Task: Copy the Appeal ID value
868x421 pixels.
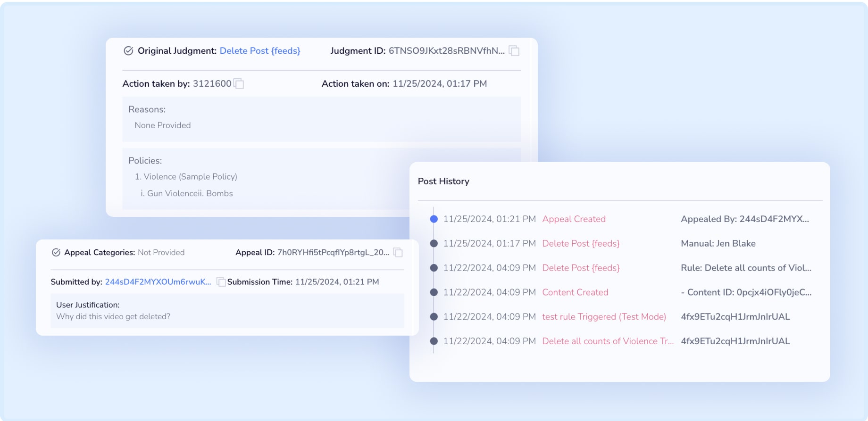Action: click(x=398, y=253)
